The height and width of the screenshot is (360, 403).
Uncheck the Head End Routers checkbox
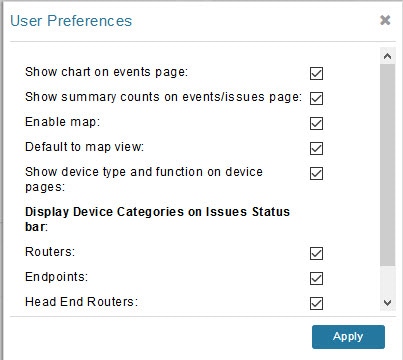pyautogui.click(x=316, y=303)
